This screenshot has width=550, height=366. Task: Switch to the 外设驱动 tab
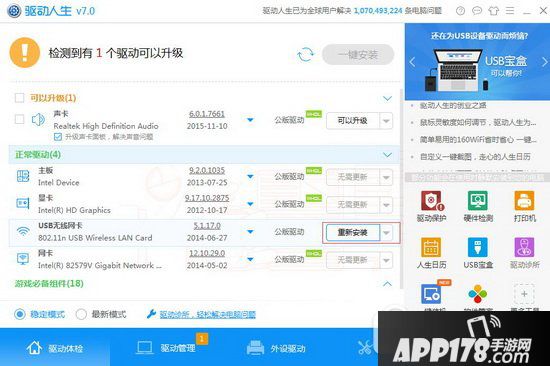(276, 348)
